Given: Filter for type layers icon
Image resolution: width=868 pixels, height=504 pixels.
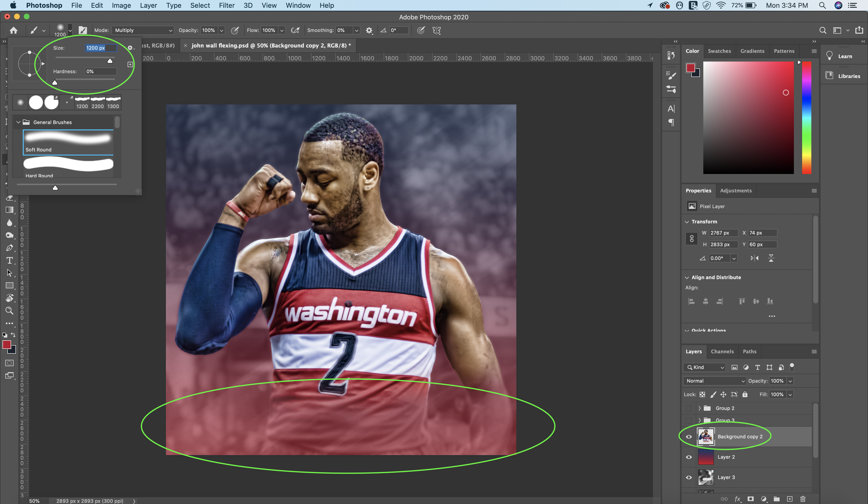Looking at the screenshot, I should pos(757,368).
